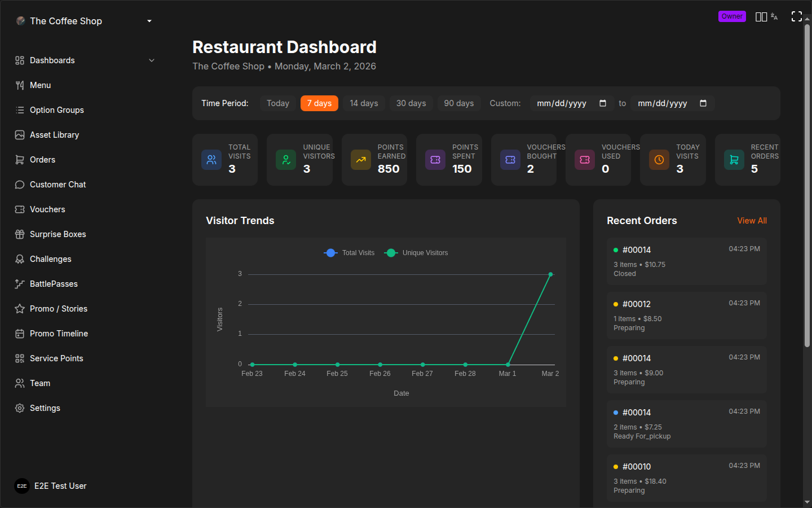Open Orders from the sidebar menu
This screenshot has width=812, height=508.
point(42,160)
